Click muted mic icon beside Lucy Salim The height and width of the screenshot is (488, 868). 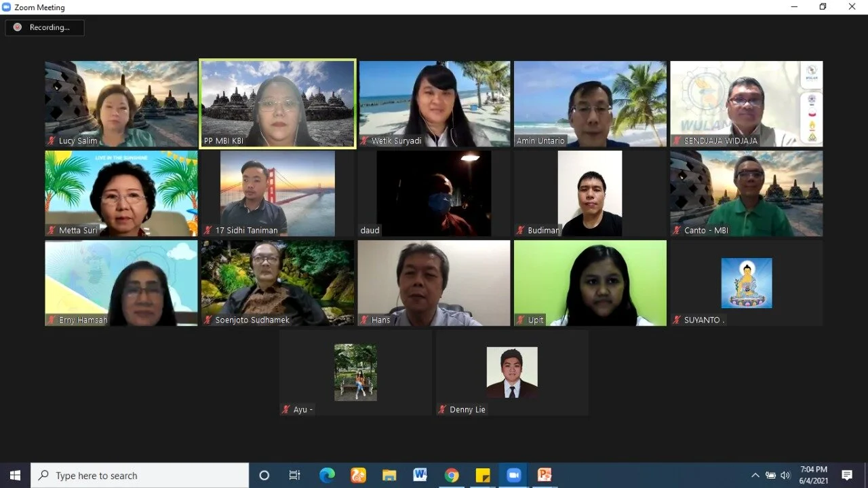(52, 141)
